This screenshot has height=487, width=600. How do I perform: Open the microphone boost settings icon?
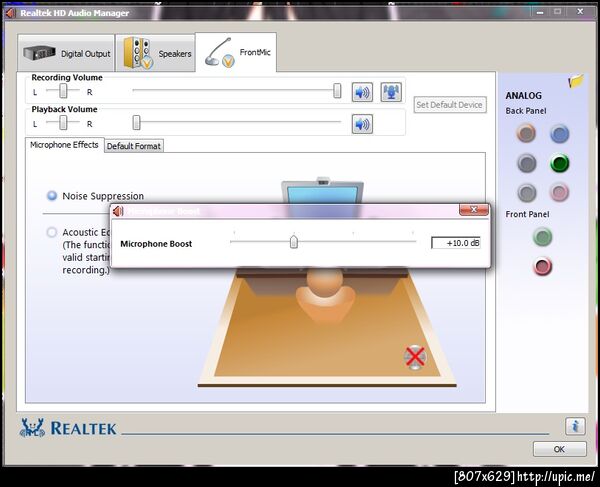[x=391, y=92]
